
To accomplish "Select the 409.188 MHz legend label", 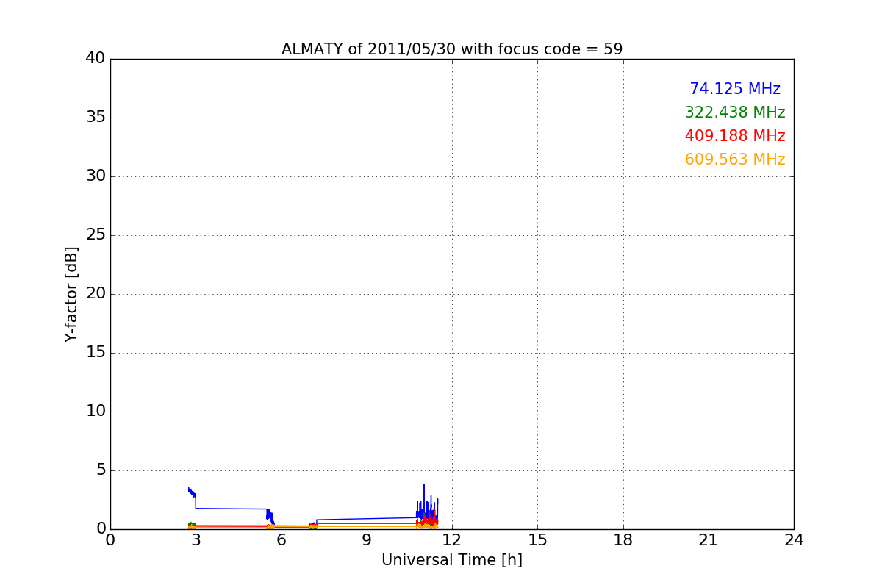I will (735, 136).
